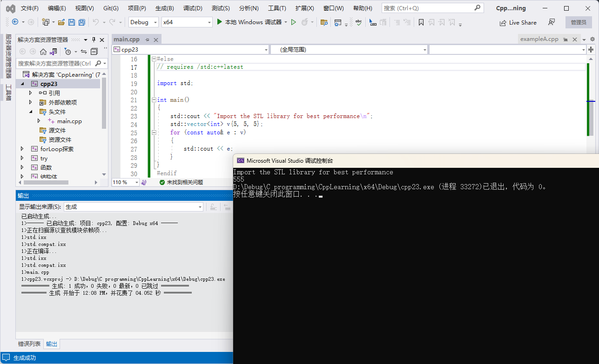Viewport: 599px width, 364px height.
Task: Switch to the 错误列表 tab
Action: (x=29, y=344)
